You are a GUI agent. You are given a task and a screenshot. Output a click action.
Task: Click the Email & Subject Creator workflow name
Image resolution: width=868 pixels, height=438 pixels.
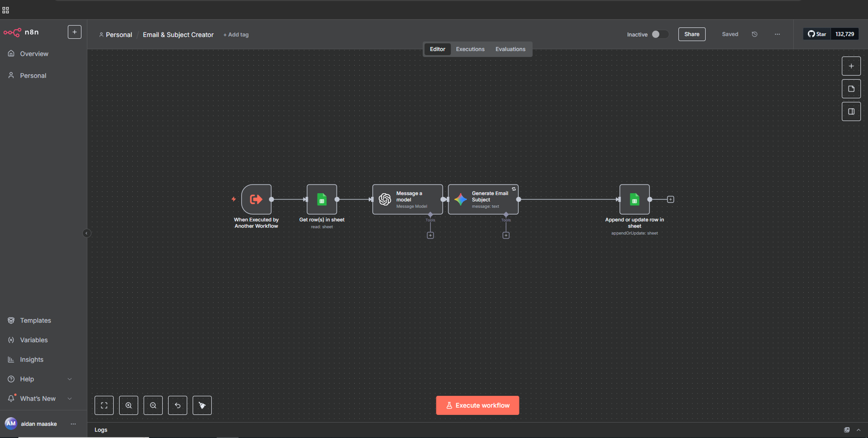tap(178, 35)
